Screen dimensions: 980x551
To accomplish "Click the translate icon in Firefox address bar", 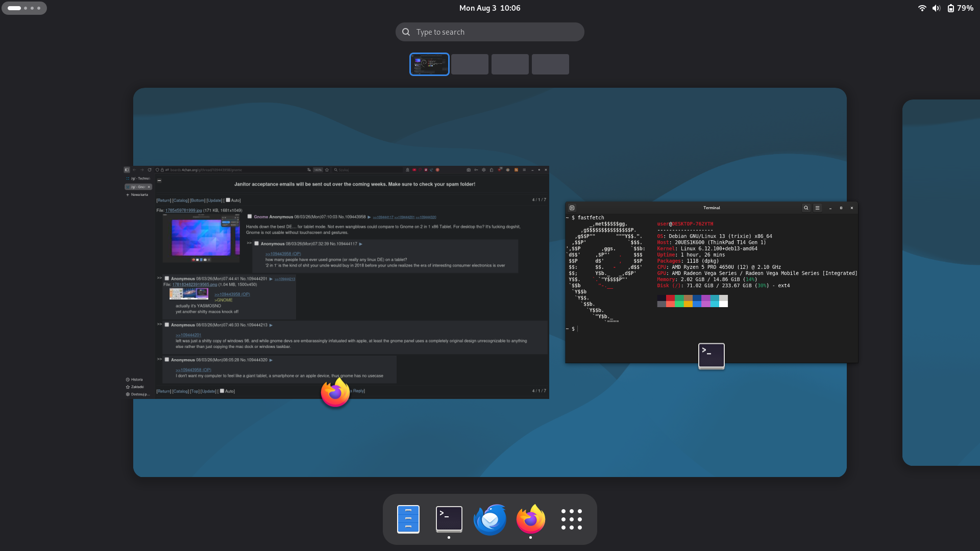I will click(x=309, y=170).
